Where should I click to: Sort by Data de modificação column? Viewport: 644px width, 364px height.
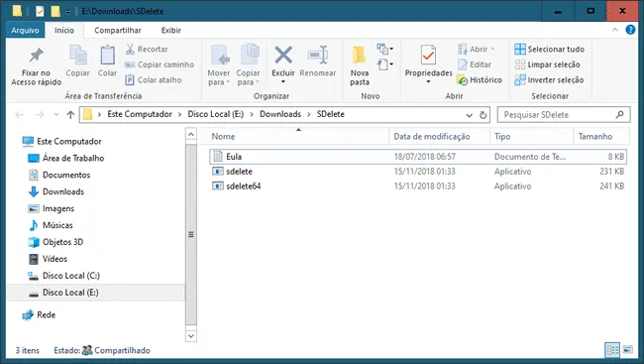point(440,136)
